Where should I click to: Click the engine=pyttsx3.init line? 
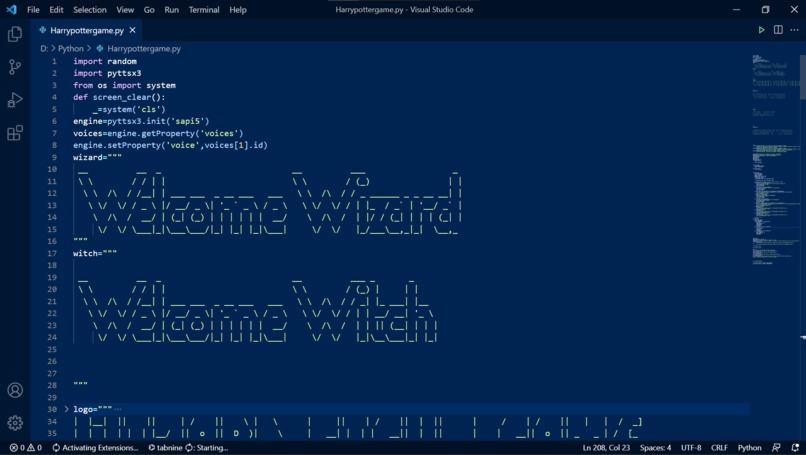click(141, 121)
